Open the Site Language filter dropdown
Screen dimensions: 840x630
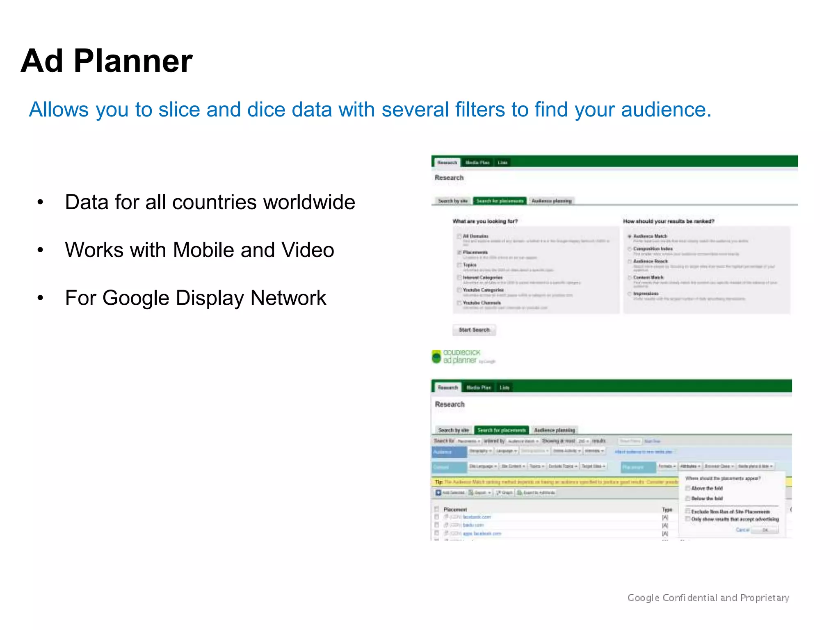tap(483, 466)
